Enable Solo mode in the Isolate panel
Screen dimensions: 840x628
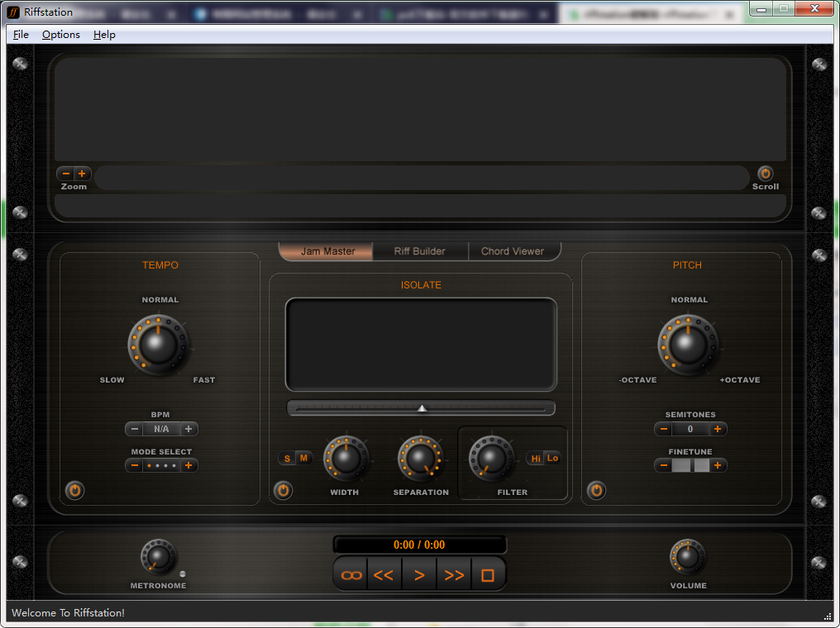click(x=287, y=458)
